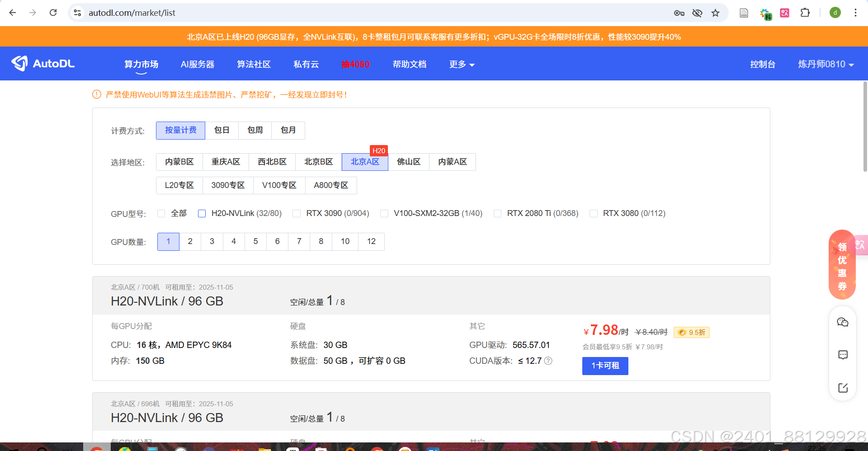Click the AutoDL logo
This screenshot has width=868, height=451.
pos(43,64)
